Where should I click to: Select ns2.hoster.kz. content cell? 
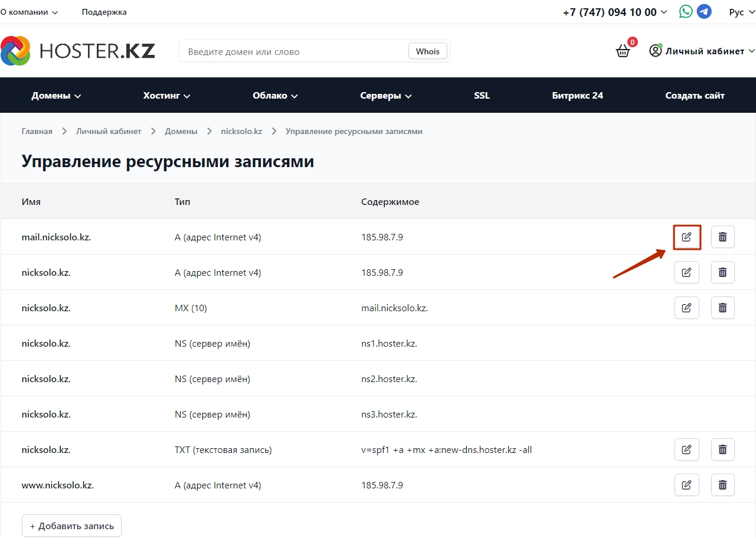389,379
